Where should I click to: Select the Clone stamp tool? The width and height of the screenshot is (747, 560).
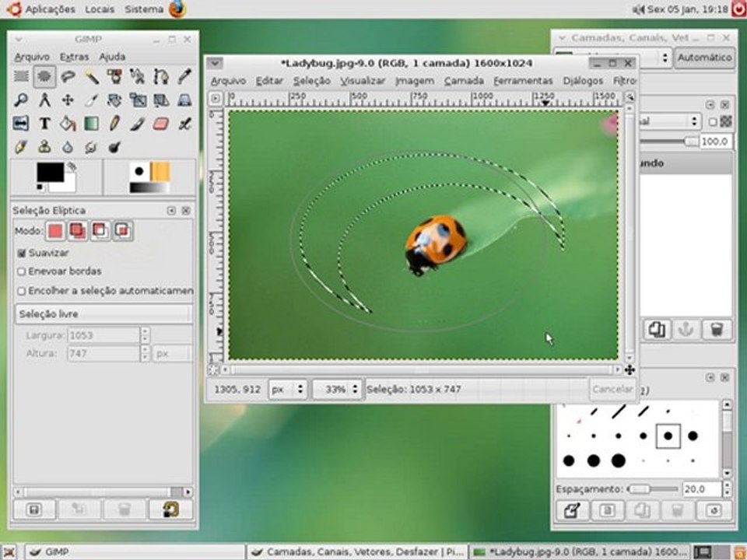(44, 147)
